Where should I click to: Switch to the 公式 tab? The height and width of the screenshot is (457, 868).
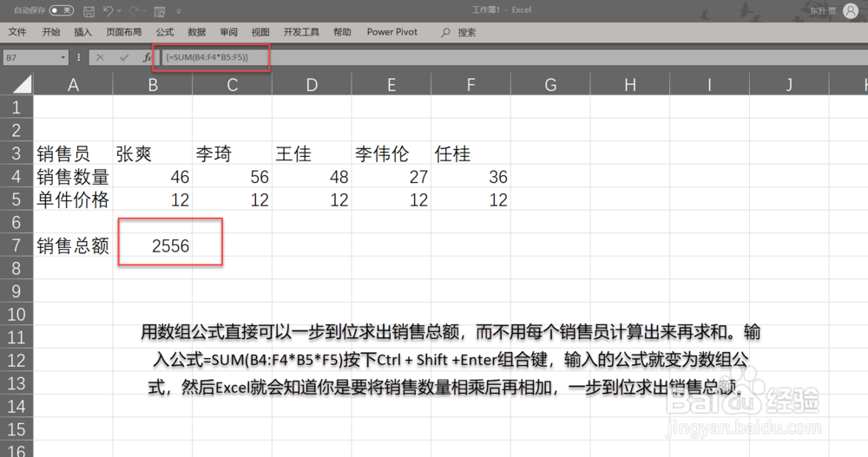(164, 32)
